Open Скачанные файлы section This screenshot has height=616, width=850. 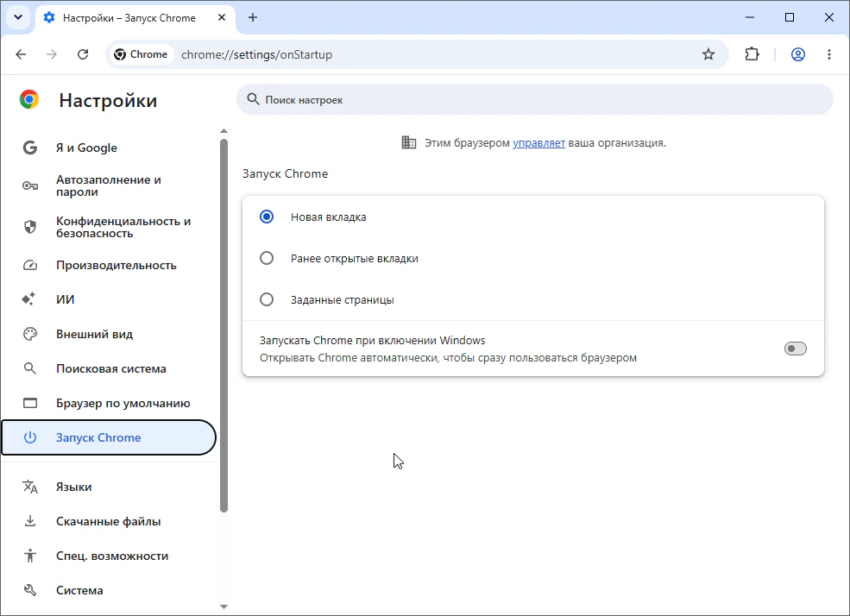(109, 522)
